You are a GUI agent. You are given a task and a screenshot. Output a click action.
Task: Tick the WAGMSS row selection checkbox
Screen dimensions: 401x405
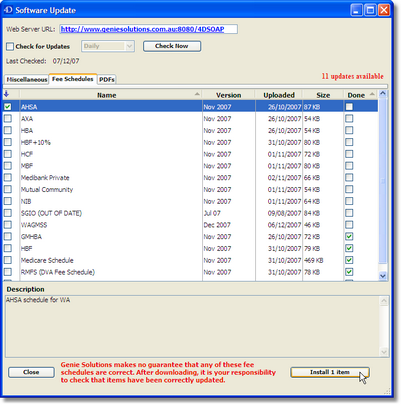pos(8,225)
